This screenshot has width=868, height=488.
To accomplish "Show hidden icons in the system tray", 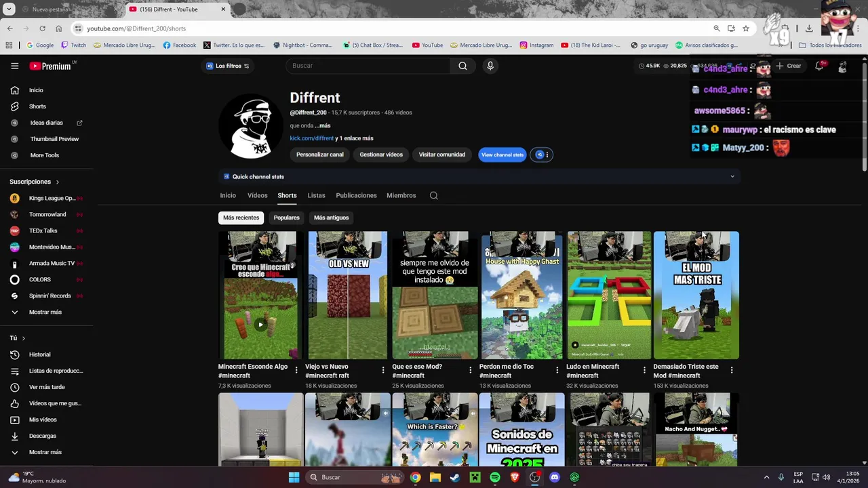I will (x=766, y=477).
